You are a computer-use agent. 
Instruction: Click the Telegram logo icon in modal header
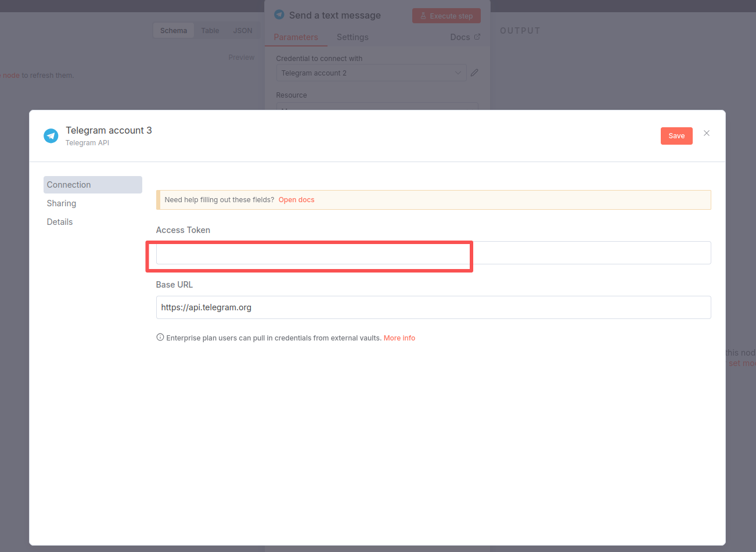[51, 136]
